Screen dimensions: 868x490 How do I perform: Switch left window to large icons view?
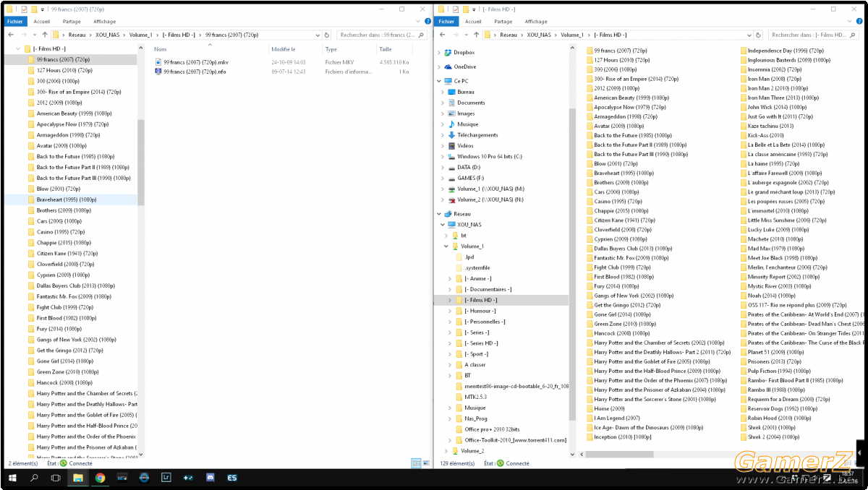pos(427,463)
